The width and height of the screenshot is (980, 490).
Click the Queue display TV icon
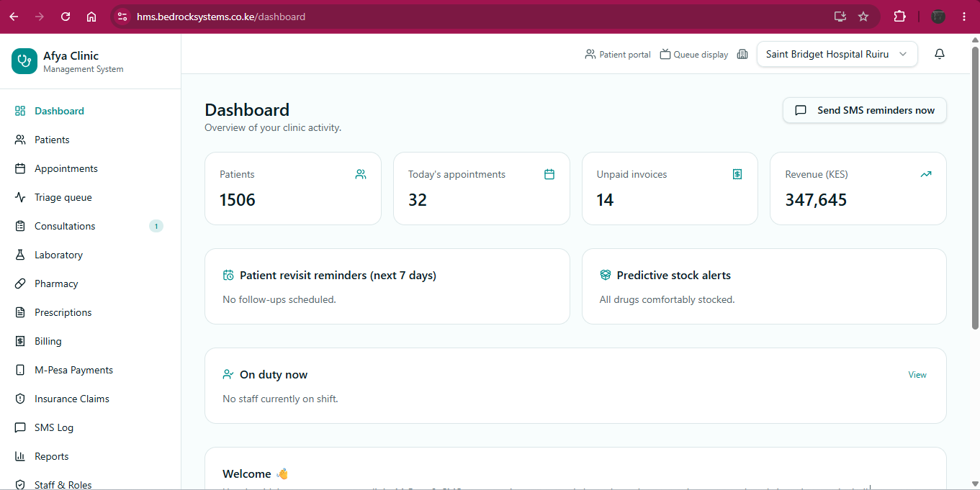(665, 54)
